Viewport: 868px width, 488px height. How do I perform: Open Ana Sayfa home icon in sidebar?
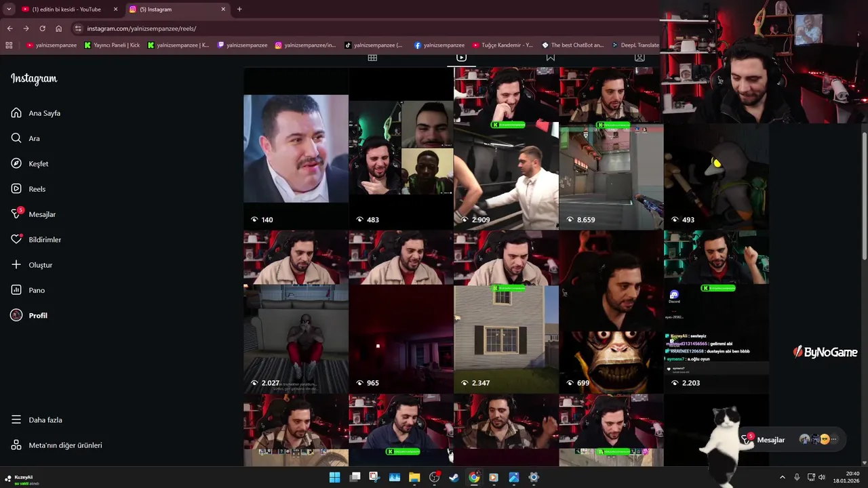click(16, 113)
